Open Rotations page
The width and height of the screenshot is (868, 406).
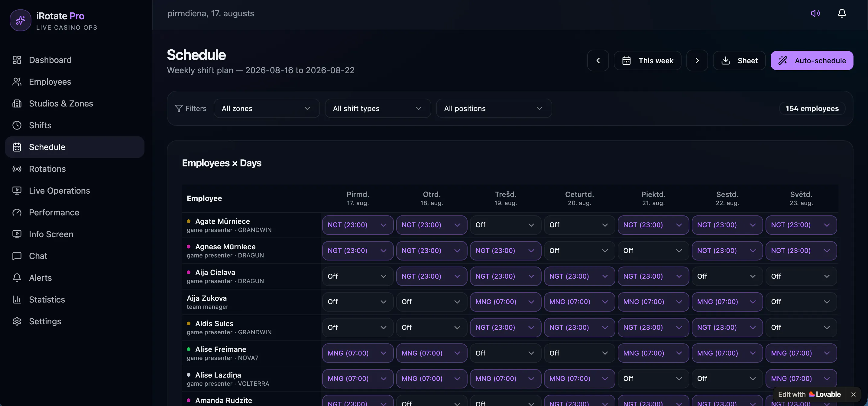[x=74, y=169]
